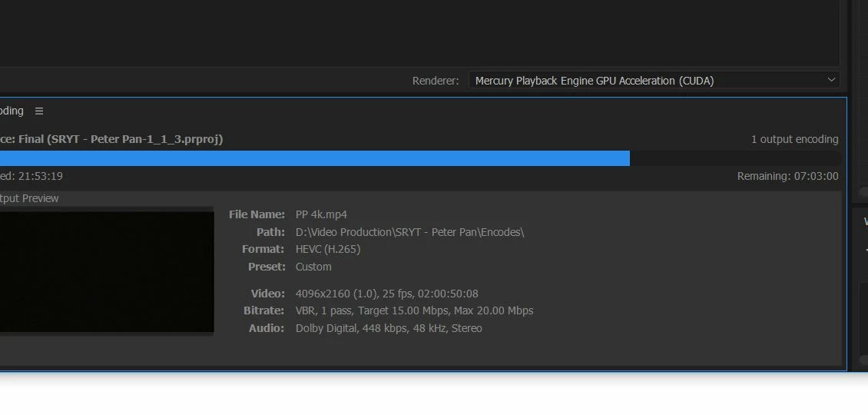The image size is (868, 415).
Task: Click the source title 'Final (SRYT - Peter Pan-1_1_3.prproj)'
Action: (121, 139)
